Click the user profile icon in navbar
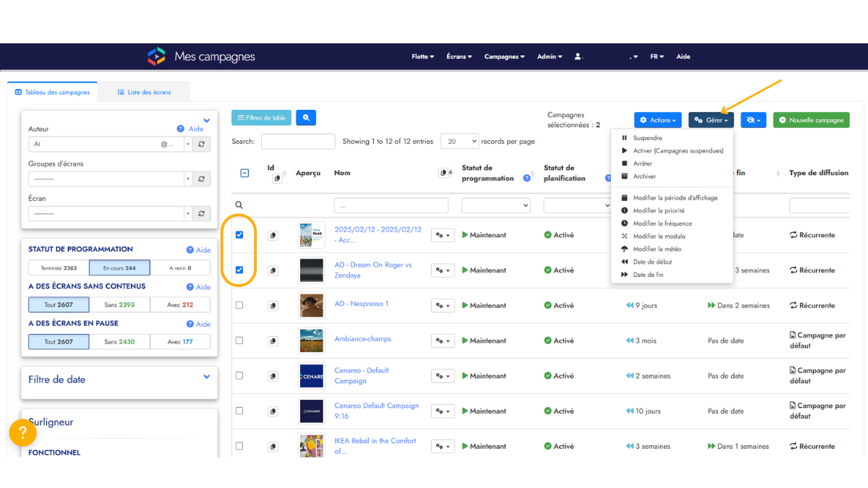Image resolution: width=868 pixels, height=488 pixels. point(578,56)
